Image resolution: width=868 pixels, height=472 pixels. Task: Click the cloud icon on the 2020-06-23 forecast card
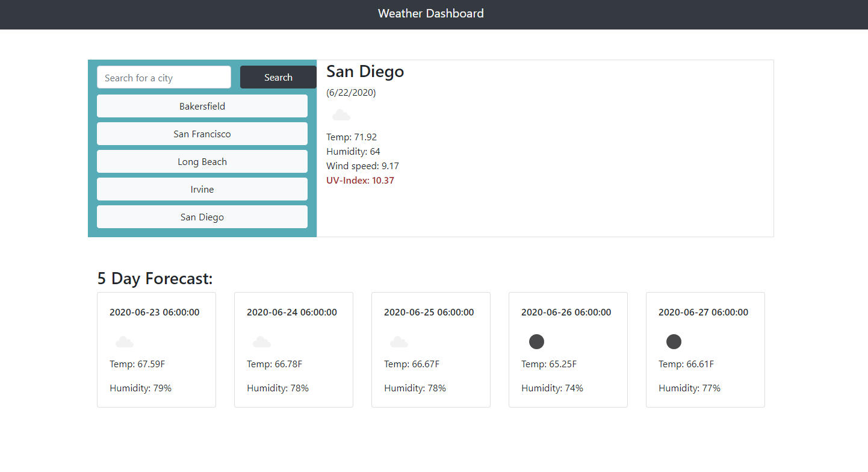point(124,341)
